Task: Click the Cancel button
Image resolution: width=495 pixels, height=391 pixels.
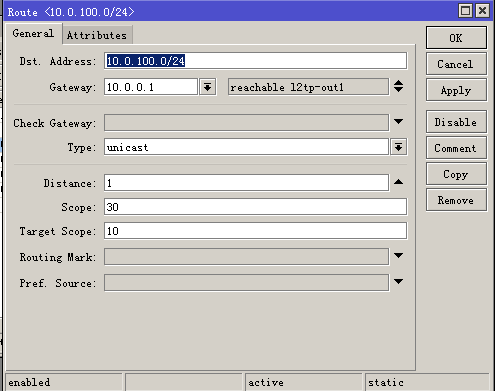Action: (x=456, y=64)
